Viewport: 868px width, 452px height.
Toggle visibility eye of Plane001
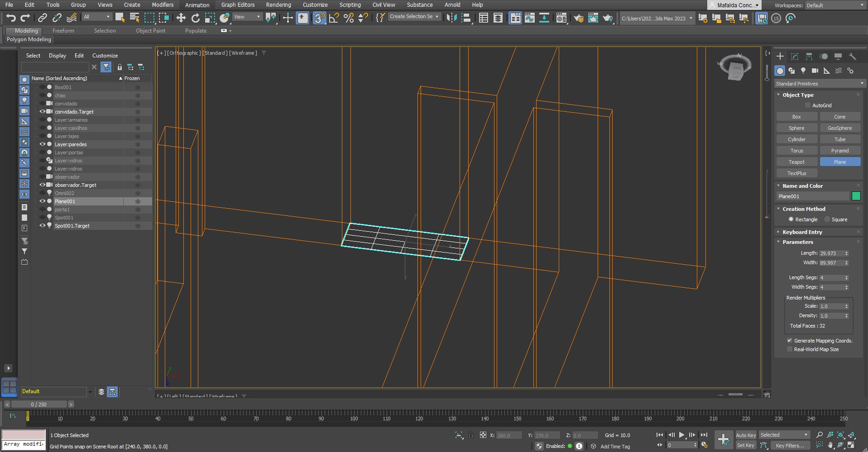tap(43, 201)
